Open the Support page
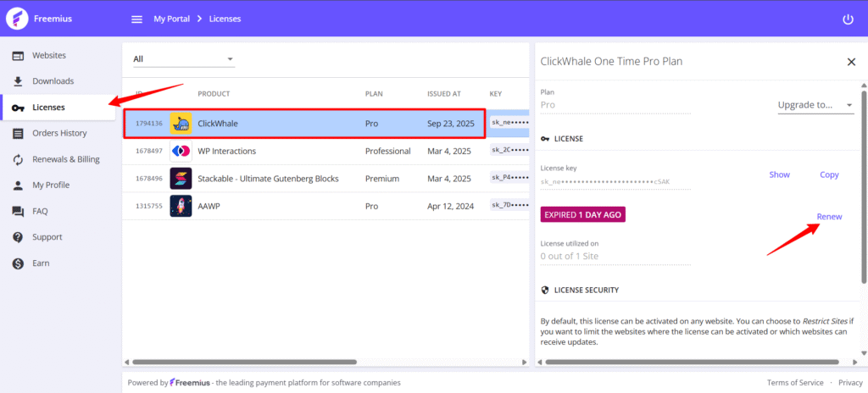The height and width of the screenshot is (393, 868). point(58,237)
